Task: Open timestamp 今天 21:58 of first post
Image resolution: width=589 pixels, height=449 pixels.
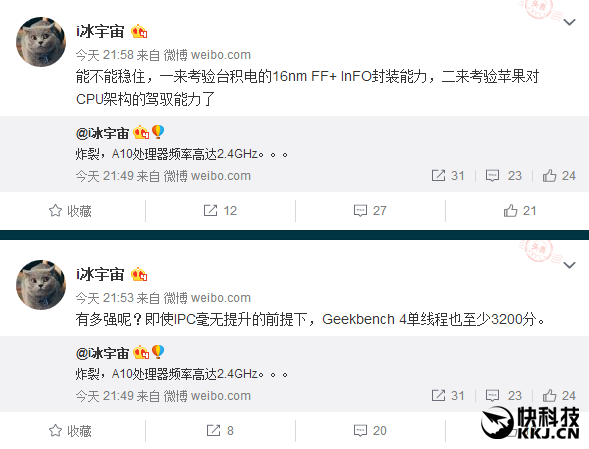Action: pos(105,55)
